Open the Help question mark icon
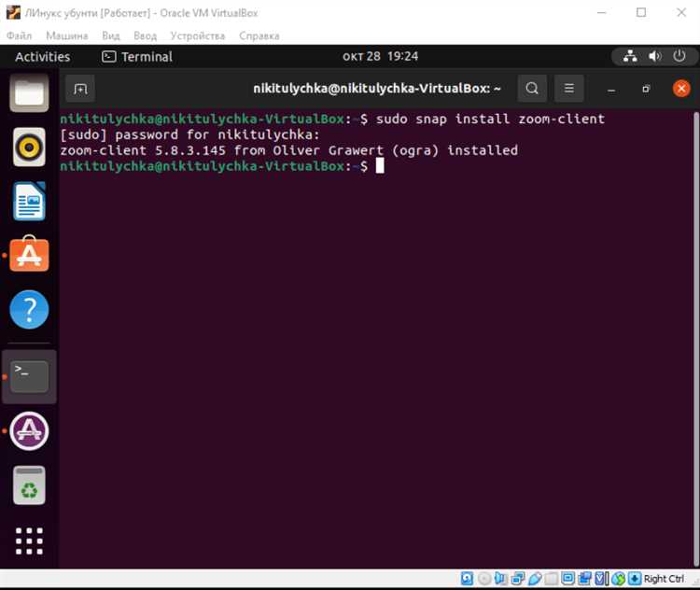This screenshot has width=700, height=590. 29,310
